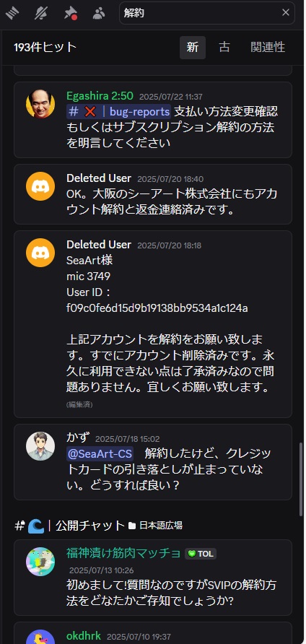Open the threads icon in top toolbar
Image resolution: width=306 pixels, height=644 pixels.
click(x=12, y=13)
